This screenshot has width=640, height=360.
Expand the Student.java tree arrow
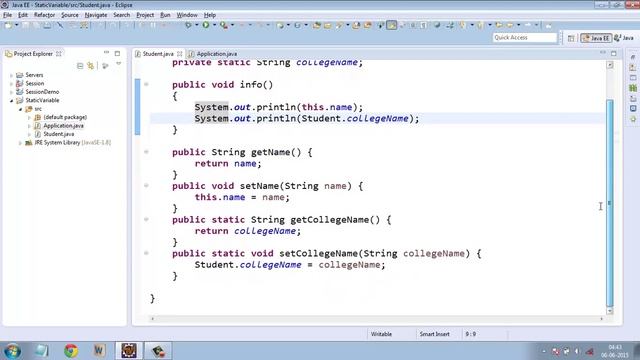click(29, 134)
